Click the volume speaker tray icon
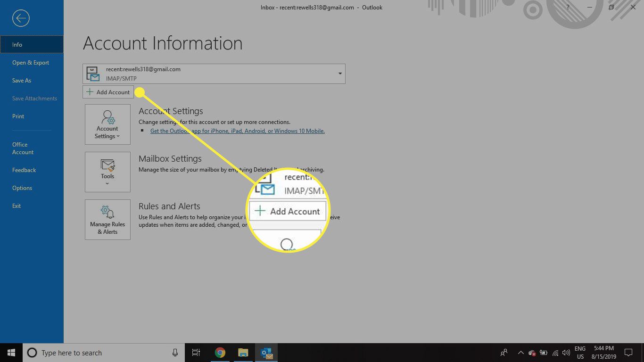The height and width of the screenshot is (362, 644). point(566,353)
